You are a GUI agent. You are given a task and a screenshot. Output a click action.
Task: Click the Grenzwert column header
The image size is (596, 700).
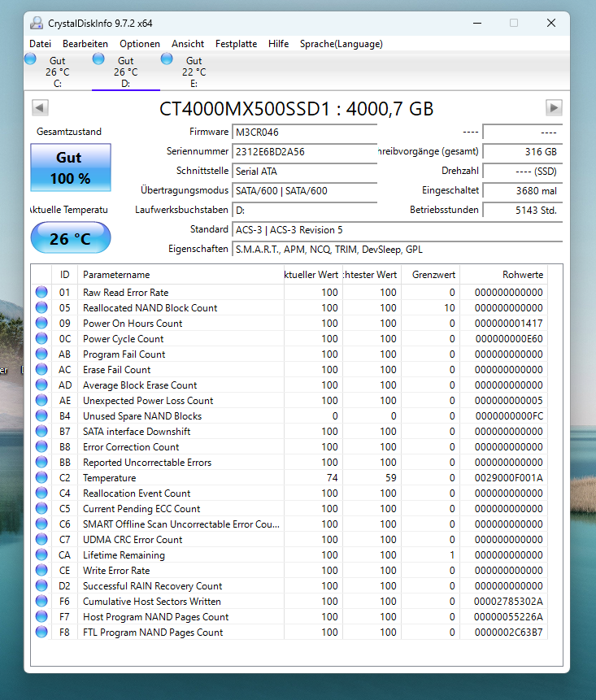click(431, 275)
